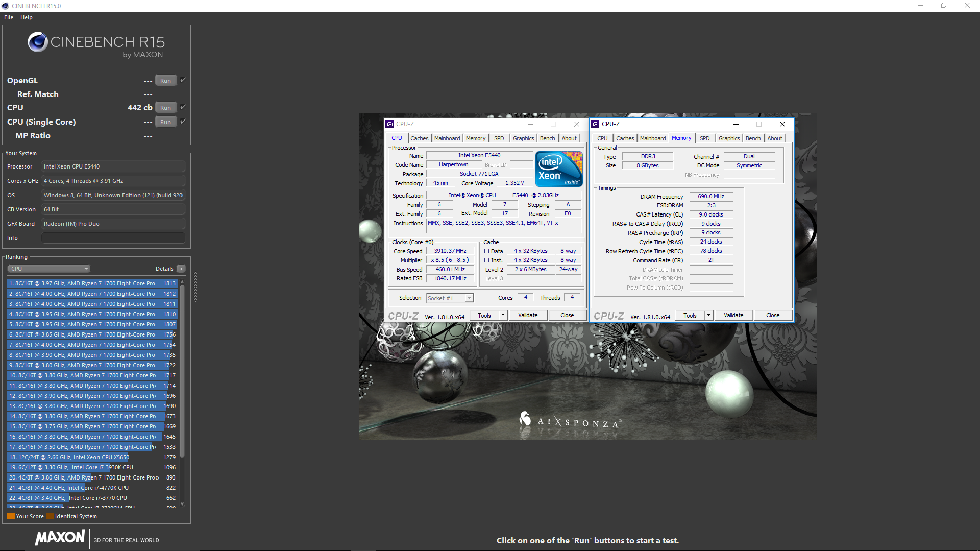Open Bench tab in right CPU-Z window
Screen dimensions: 980x551
753,138
